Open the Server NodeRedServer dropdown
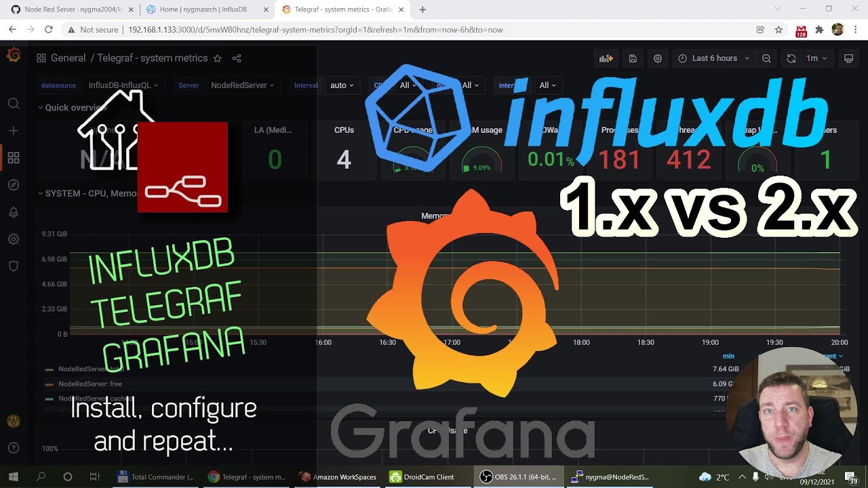 point(242,85)
